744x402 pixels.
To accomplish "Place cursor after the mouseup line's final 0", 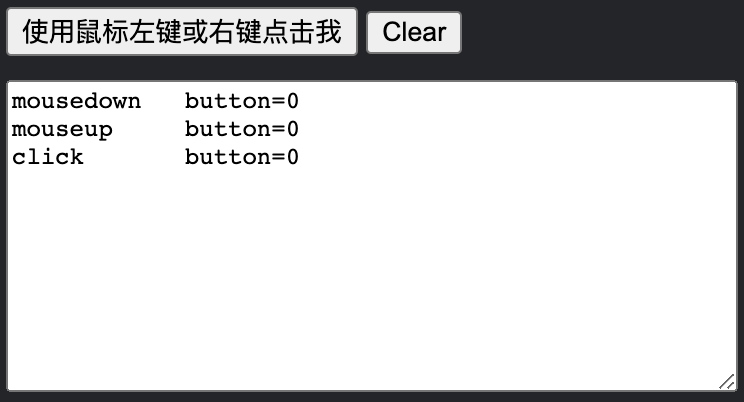I will (x=300, y=129).
